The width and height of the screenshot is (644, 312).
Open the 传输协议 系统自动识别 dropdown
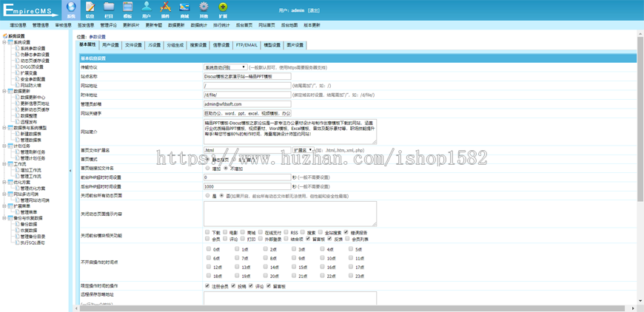tap(226, 67)
